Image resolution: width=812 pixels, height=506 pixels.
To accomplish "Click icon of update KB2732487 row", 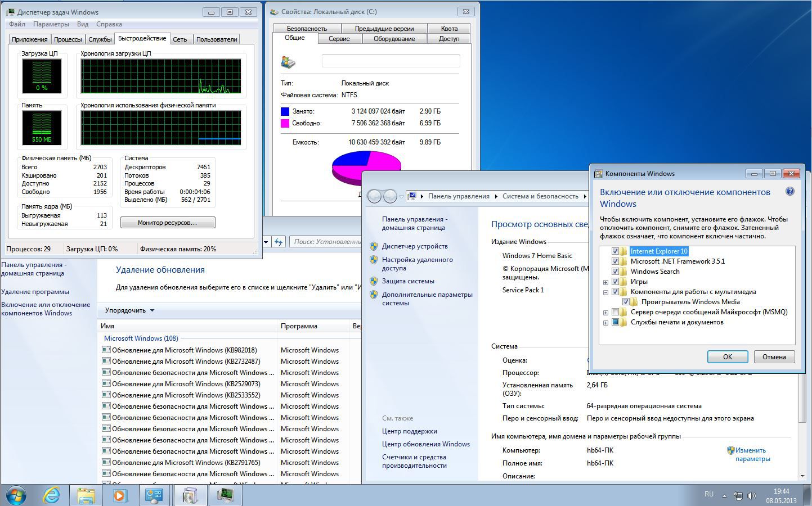I will [x=106, y=361].
